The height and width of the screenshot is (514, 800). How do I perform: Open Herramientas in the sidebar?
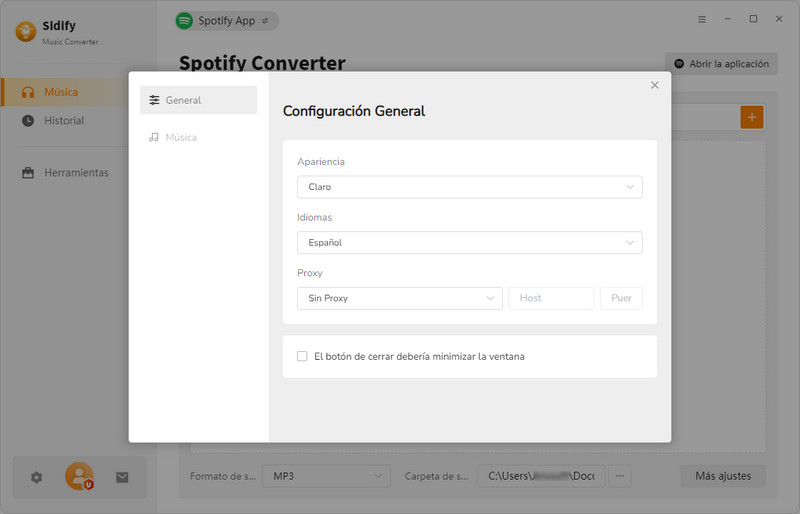[x=65, y=173]
